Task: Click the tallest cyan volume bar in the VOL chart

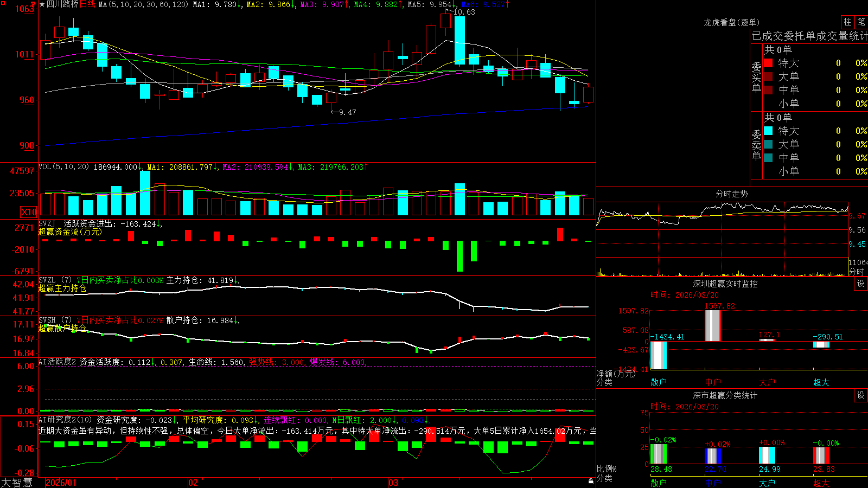Action: [145, 193]
